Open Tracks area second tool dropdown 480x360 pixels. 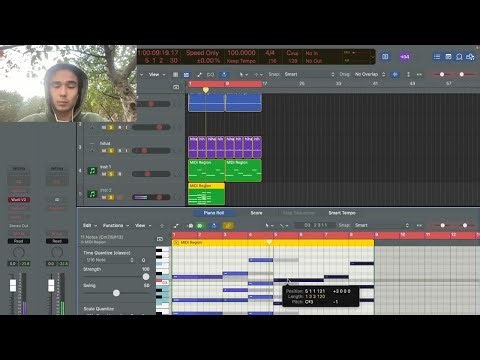pos(258,74)
